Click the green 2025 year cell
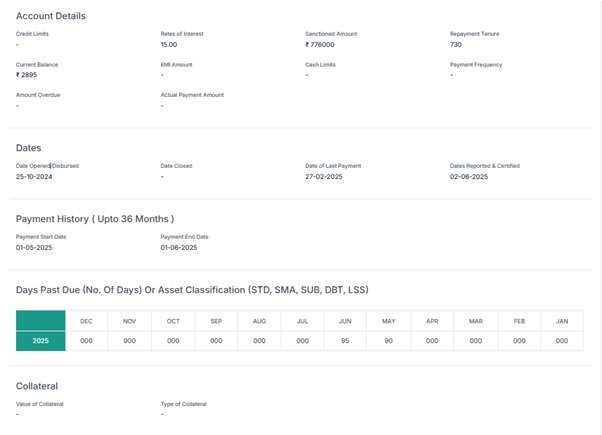The image size is (602, 435). [x=41, y=341]
